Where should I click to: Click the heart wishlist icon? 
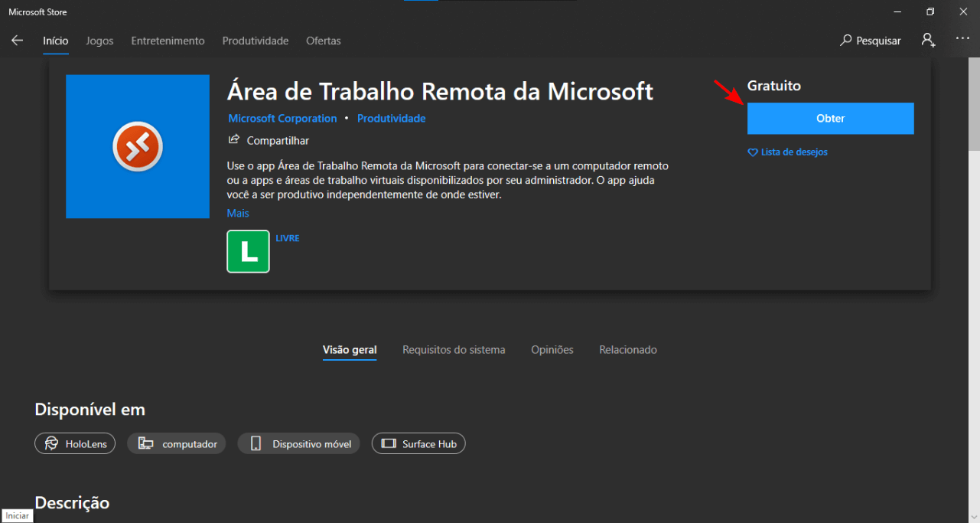(752, 152)
